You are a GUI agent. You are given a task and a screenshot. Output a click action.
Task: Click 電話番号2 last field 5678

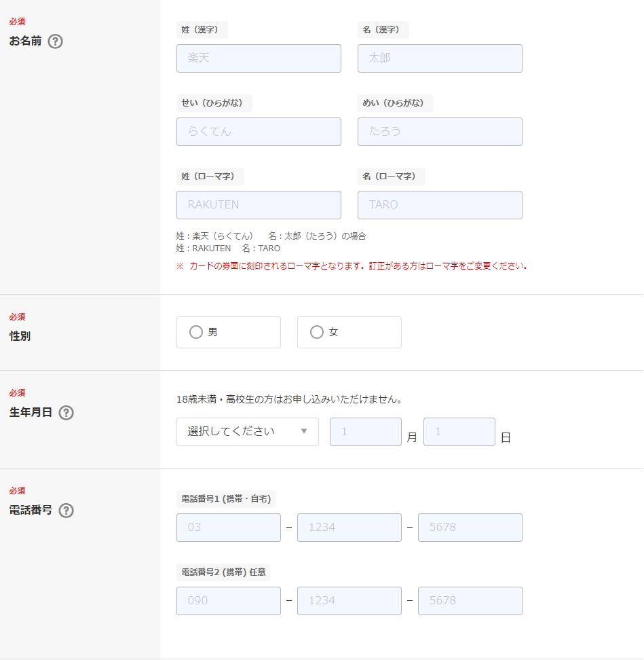470,601
